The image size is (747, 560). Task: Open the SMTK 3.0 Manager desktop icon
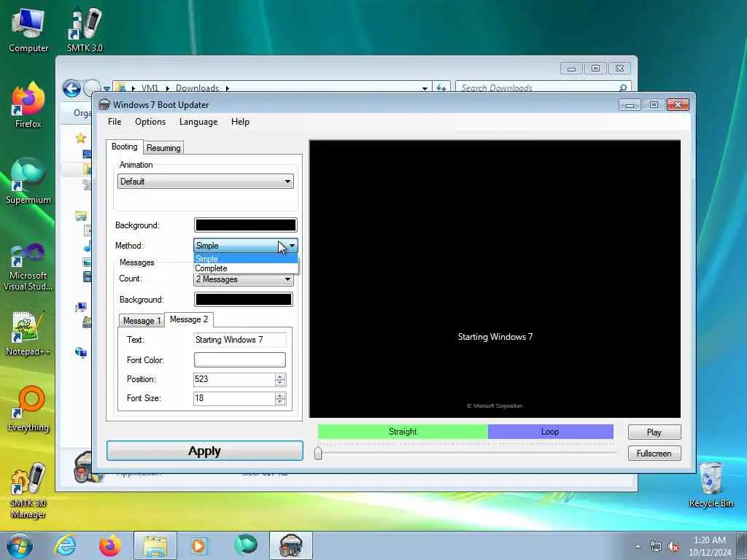click(x=28, y=491)
